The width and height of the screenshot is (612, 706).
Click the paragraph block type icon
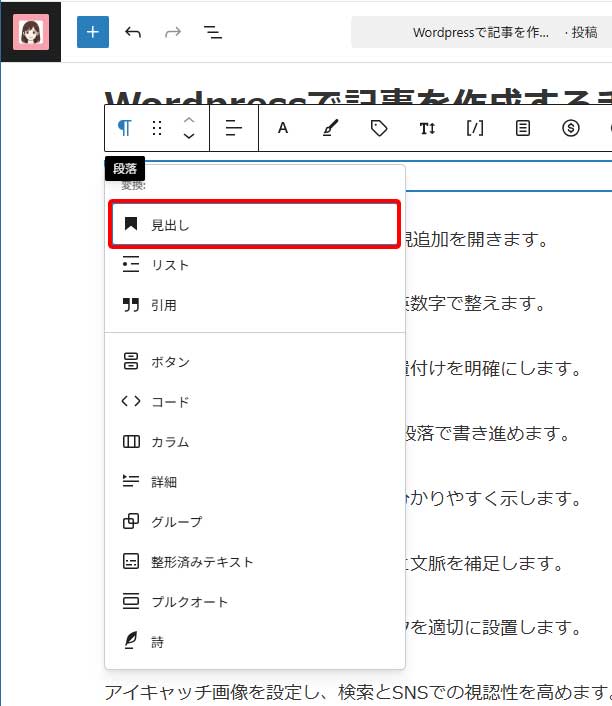[125, 128]
